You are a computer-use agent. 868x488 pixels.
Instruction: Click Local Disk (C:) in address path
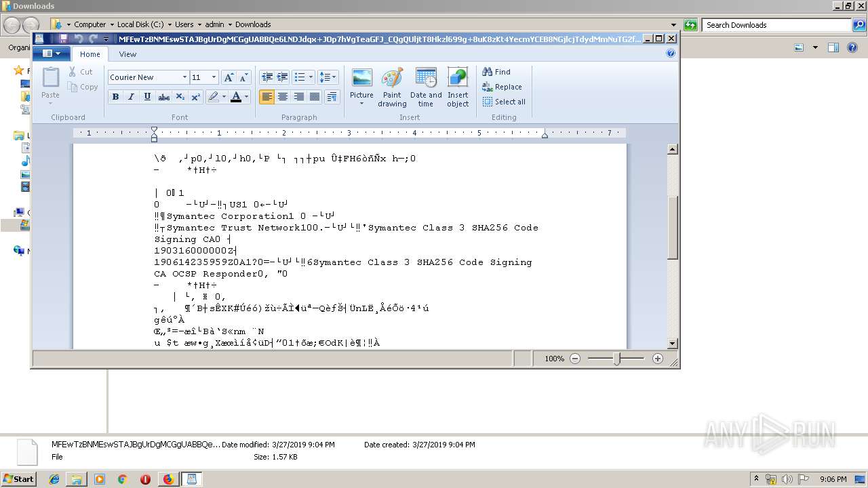(x=139, y=24)
